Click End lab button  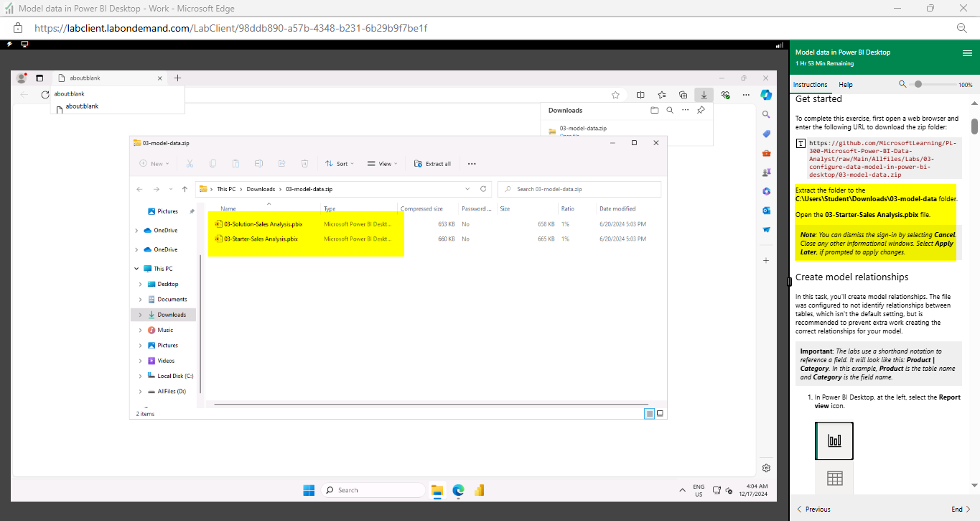coord(961,509)
